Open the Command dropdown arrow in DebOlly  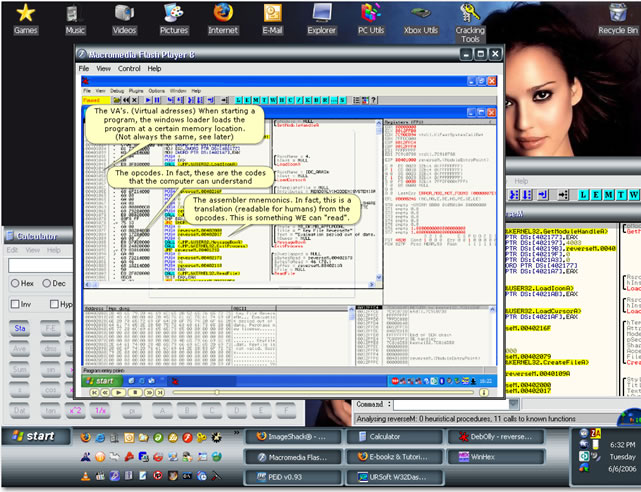click(x=514, y=404)
